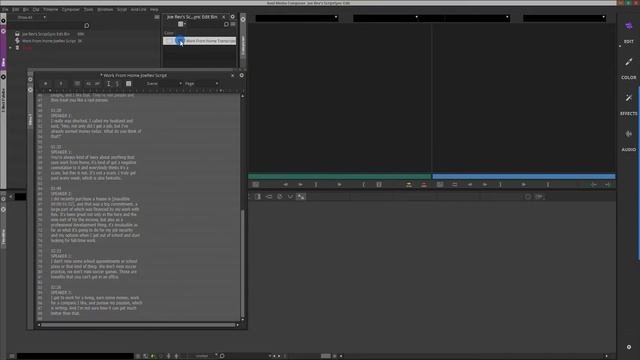
Task: Open the Page dropdown in script window
Action: (x=201, y=84)
